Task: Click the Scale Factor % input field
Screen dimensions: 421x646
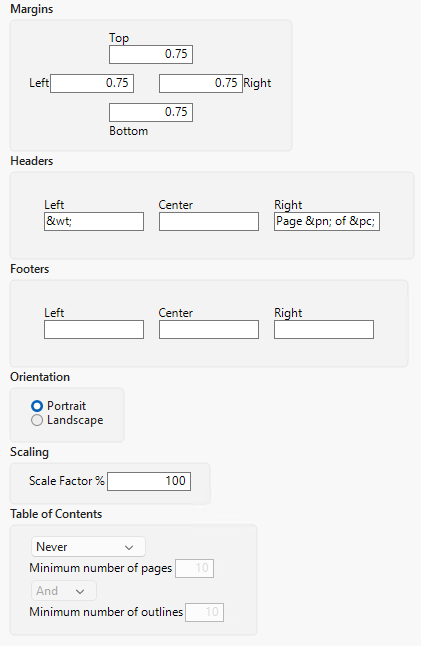Action: click(149, 481)
